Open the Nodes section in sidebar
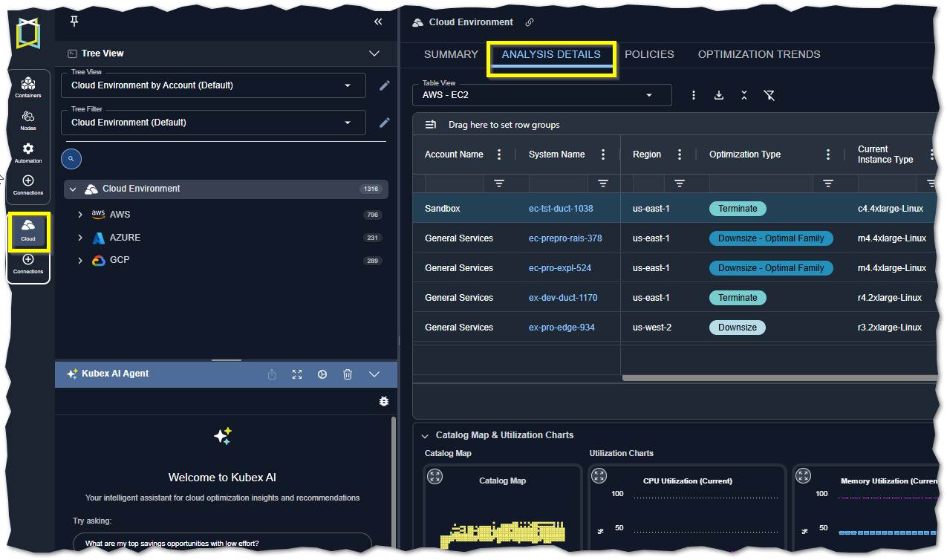947x560 pixels. coord(28,120)
